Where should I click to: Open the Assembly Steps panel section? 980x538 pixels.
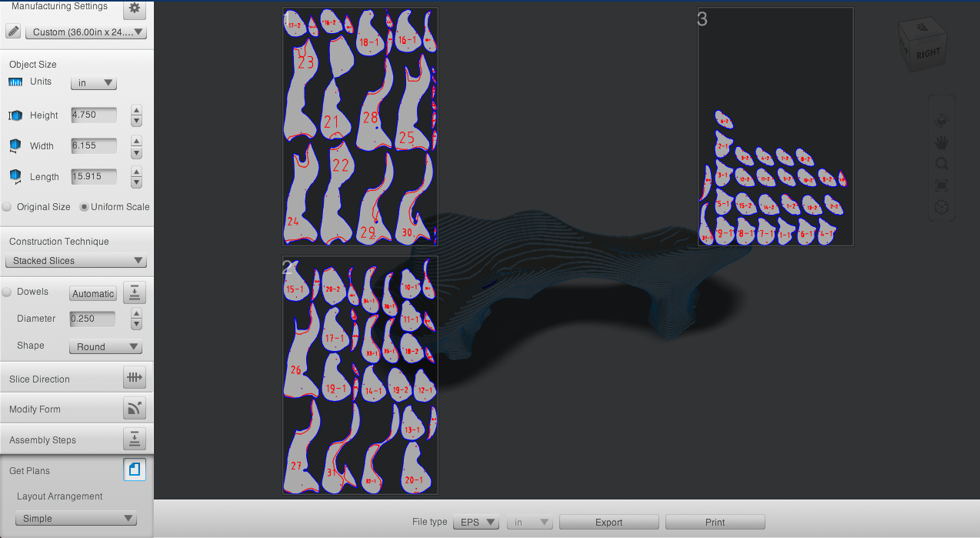[77, 439]
